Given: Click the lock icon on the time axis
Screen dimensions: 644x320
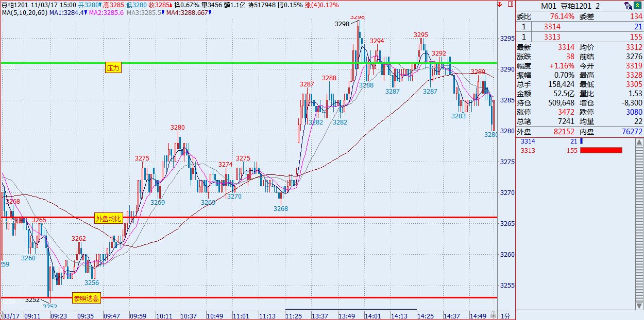Looking at the screenshot, I should pos(494,315).
